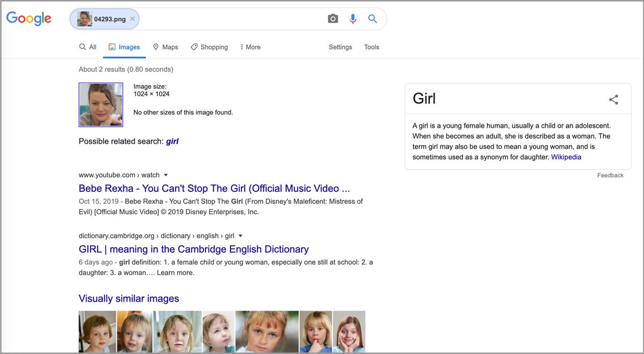The width and height of the screenshot is (644, 354).
Task: Click 'About 2 results (0.80 seconds)' text
Action: [126, 69]
